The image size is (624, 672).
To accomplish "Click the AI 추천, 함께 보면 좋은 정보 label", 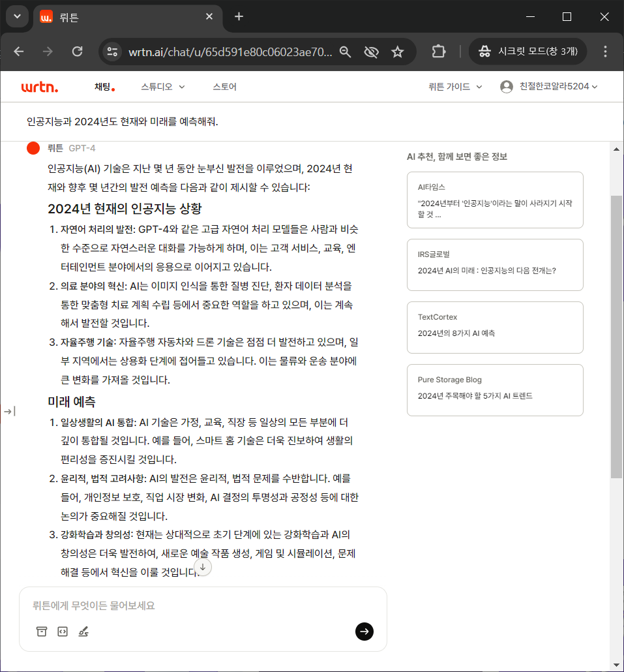I will (457, 157).
